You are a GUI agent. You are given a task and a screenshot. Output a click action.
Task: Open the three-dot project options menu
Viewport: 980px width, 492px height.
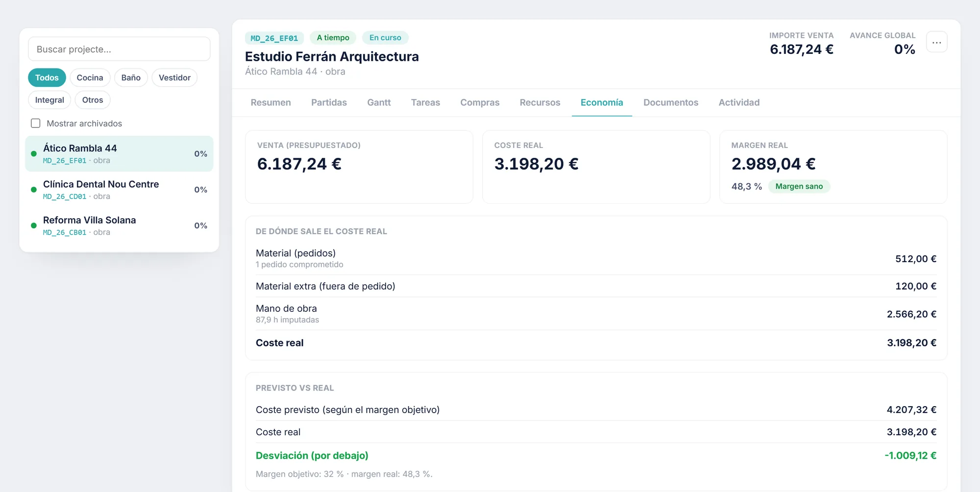point(936,42)
